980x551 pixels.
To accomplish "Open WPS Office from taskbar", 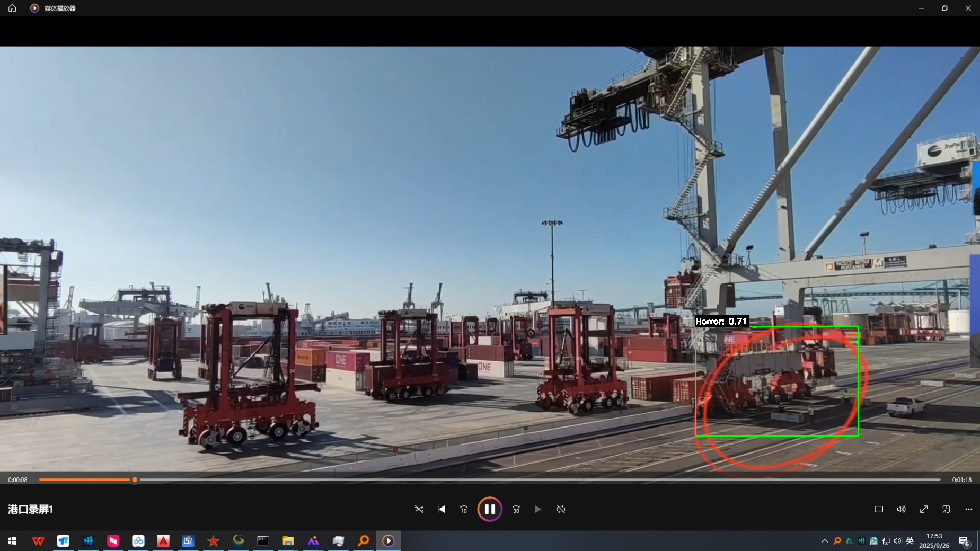I will point(38,541).
